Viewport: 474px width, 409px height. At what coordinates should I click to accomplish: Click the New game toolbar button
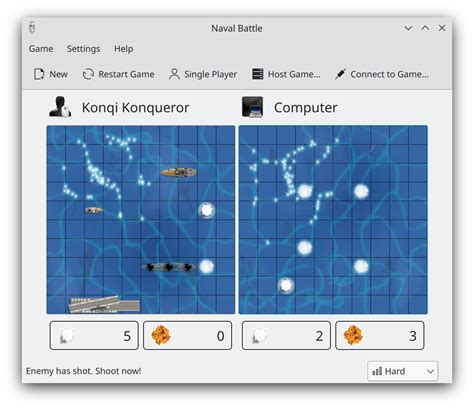coord(51,74)
